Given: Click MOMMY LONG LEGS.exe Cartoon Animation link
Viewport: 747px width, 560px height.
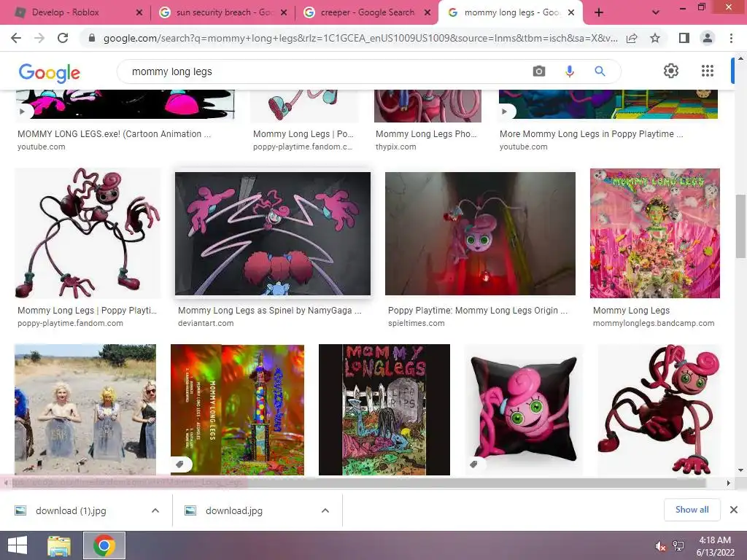Looking at the screenshot, I should 114,134.
